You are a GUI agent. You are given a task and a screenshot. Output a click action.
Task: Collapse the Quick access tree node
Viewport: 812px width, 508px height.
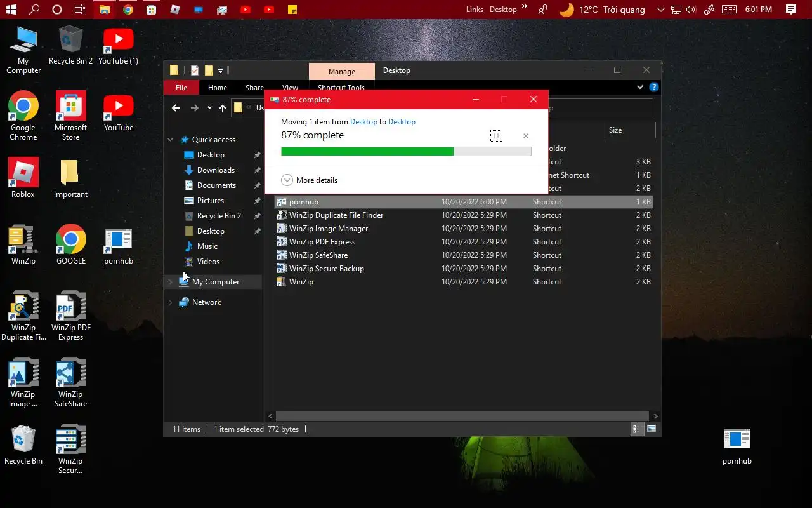[170, 140]
